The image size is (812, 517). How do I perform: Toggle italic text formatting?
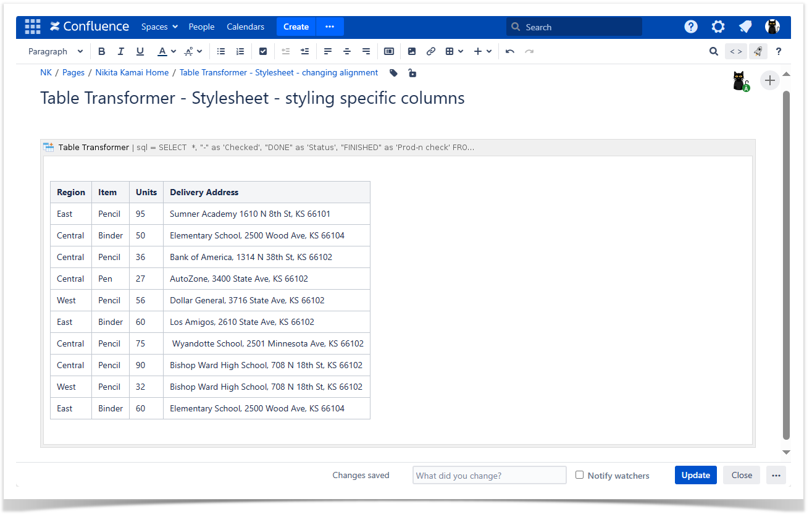121,51
